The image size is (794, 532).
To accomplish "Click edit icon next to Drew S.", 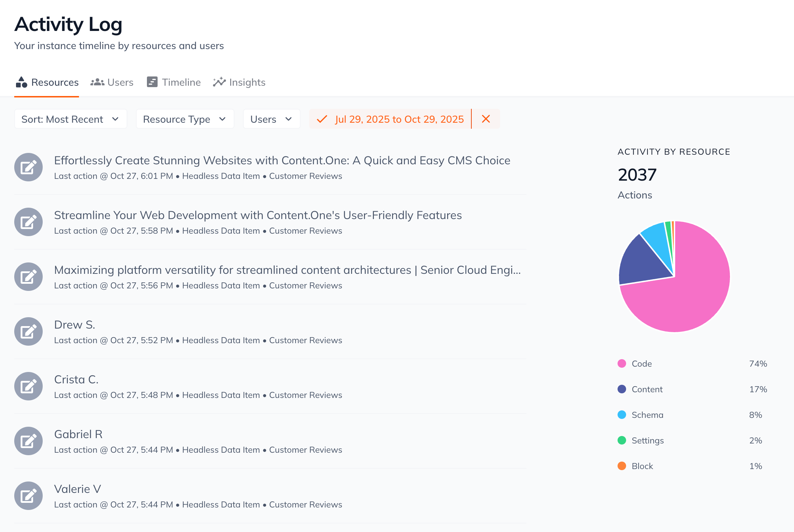I will [x=28, y=331].
